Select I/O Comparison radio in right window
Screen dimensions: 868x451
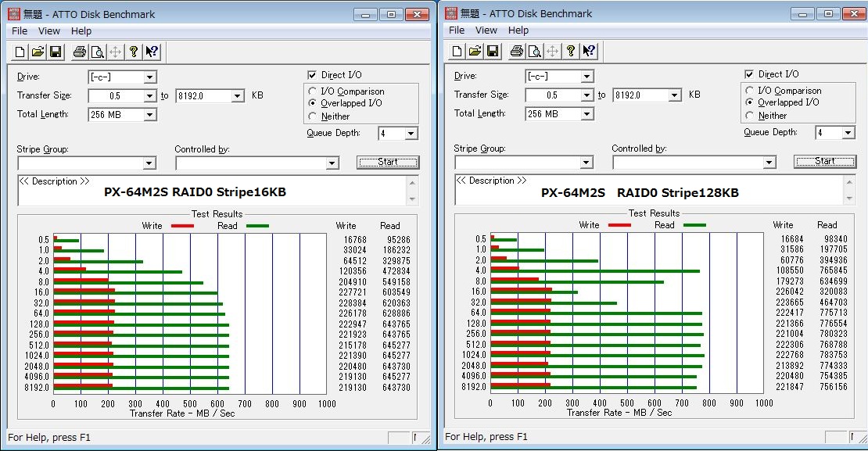(x=750, y=90)
